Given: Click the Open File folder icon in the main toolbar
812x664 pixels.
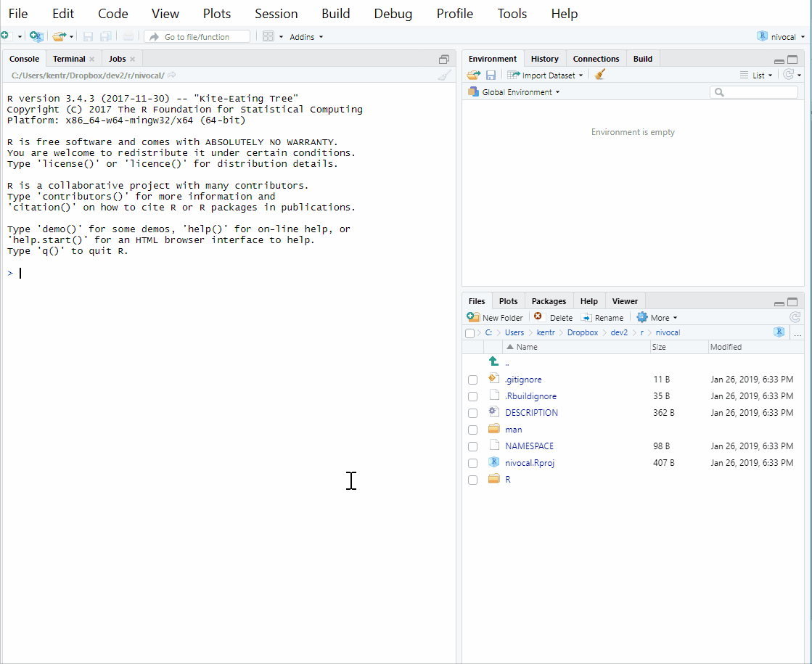Looking at the screenshot, I should coord(59,36).
